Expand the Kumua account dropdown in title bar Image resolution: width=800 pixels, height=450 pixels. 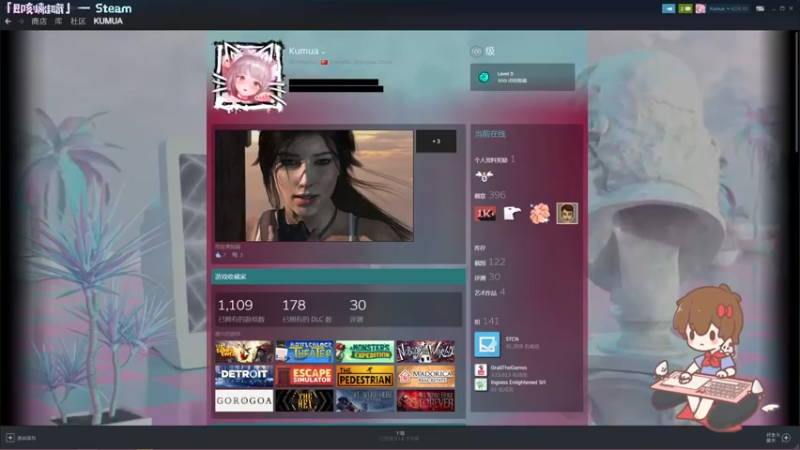(729, 9)
